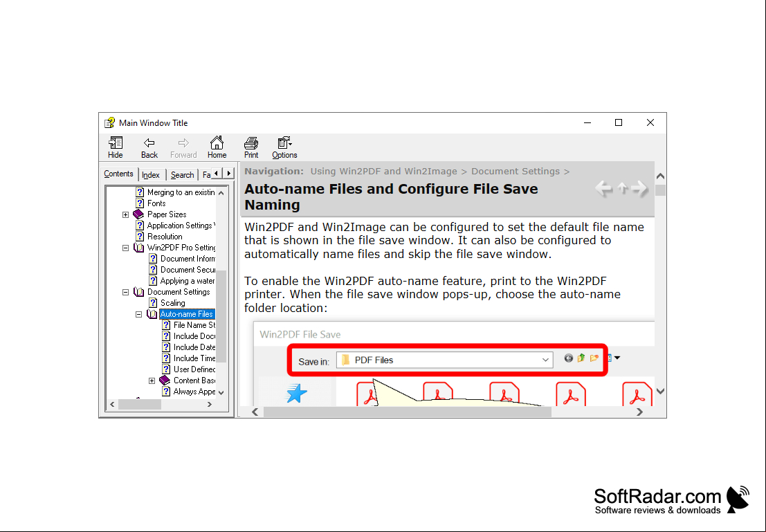The height and width of the screenshot is (532, 766).
Task: Open the Applying a watermark topic
Action: click(188, 281)
